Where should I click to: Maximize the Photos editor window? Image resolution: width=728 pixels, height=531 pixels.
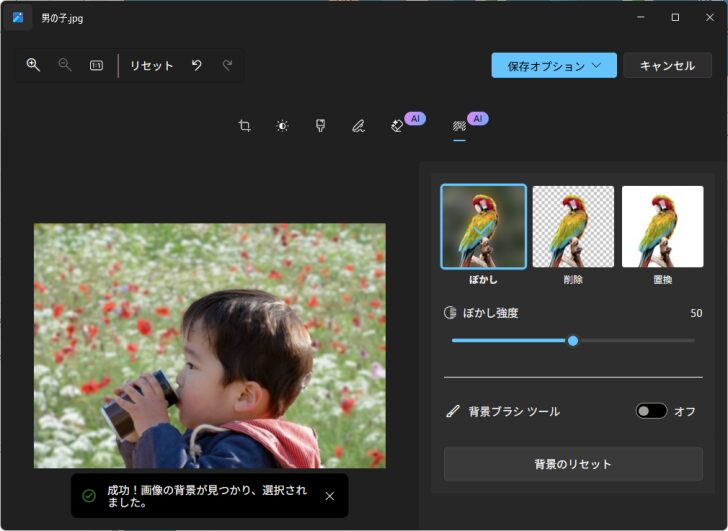675,18
